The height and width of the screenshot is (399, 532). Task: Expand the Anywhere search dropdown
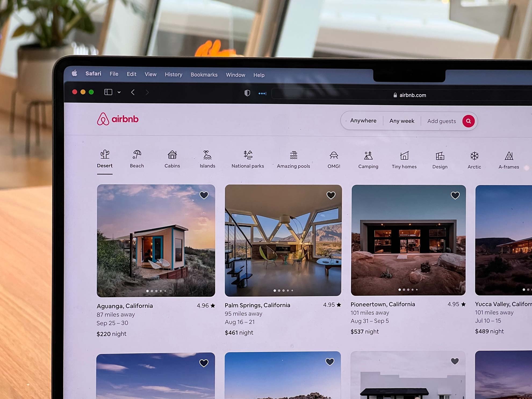tap(363, 121)
